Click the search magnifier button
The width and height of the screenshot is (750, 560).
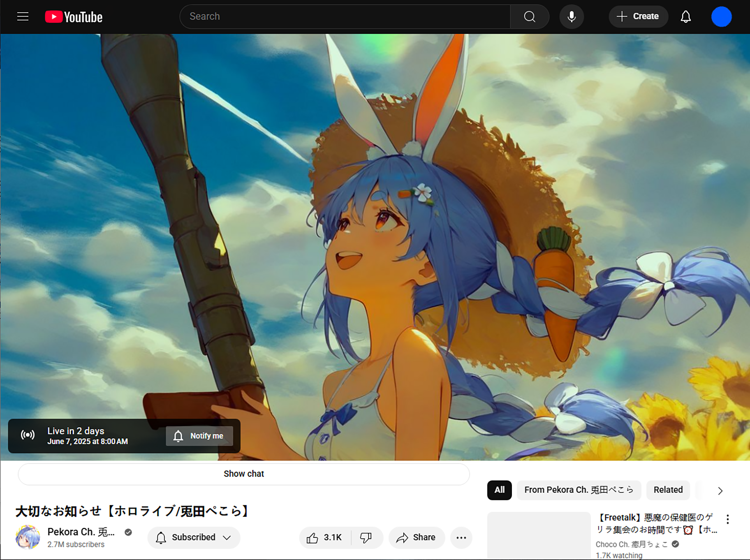(x=529, y=16)
